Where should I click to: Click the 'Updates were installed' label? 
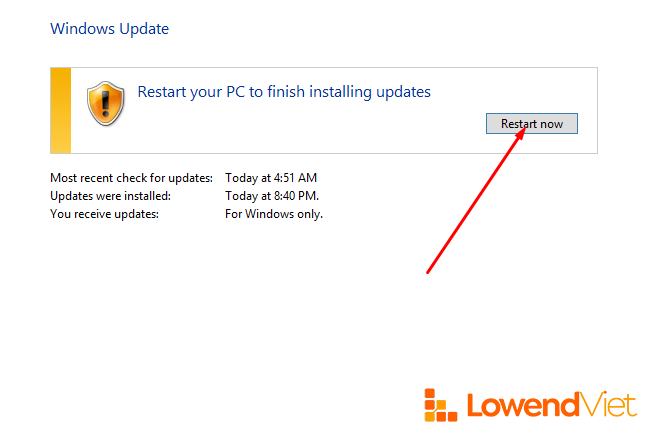pyautogui.click(x=110, y=196)
